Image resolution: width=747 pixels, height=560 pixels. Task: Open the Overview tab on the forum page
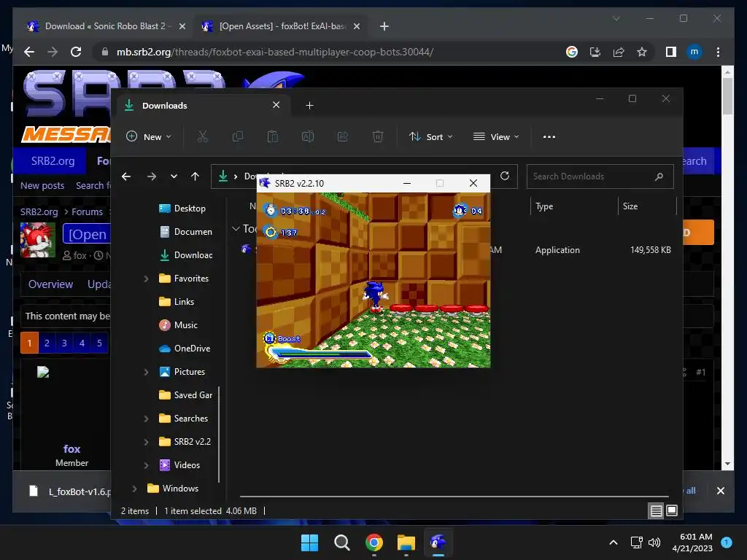coord(50,284)
